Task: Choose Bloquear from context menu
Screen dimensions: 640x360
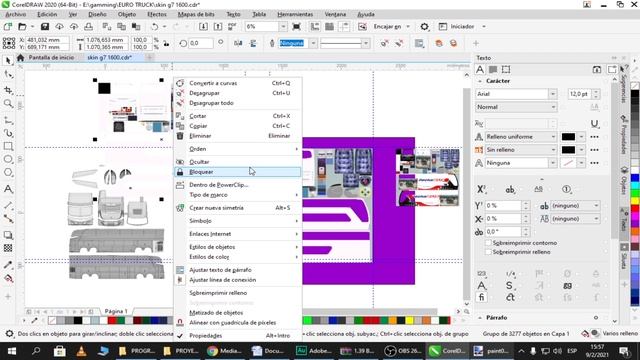Action: 238,172
